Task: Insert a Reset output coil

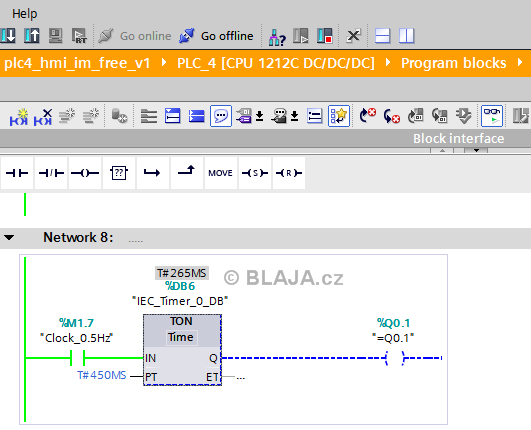Action: coord(289,173)
